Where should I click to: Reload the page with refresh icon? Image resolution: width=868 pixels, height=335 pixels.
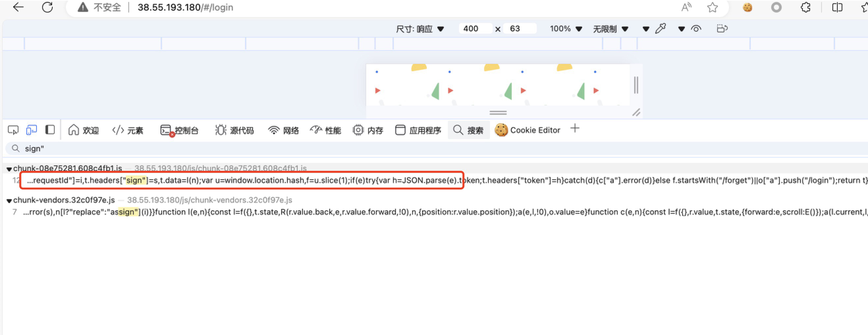47,8
